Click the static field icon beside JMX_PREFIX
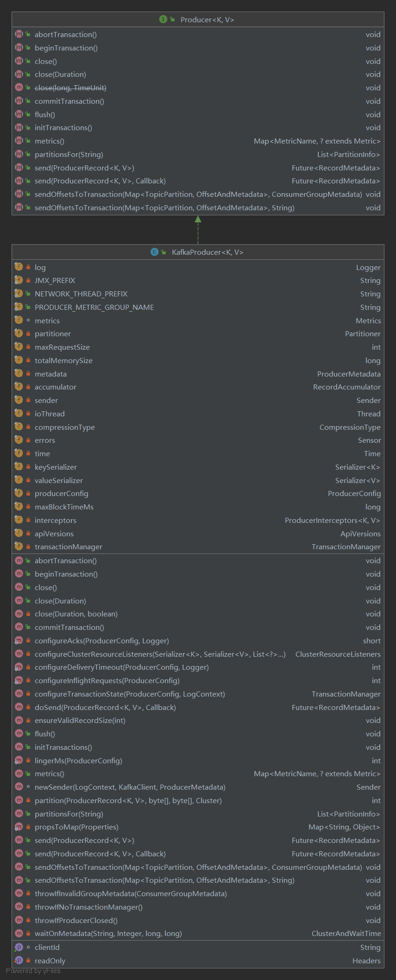Screen dimensions: 396x980 pos(19,280)
